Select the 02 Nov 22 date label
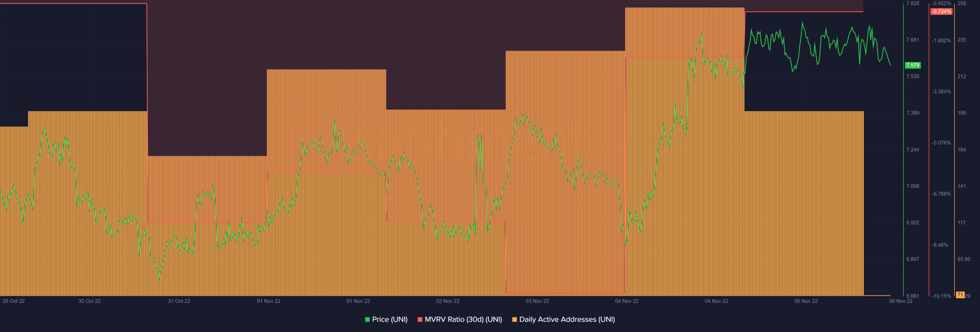980x332 pixels. (448, 301)
